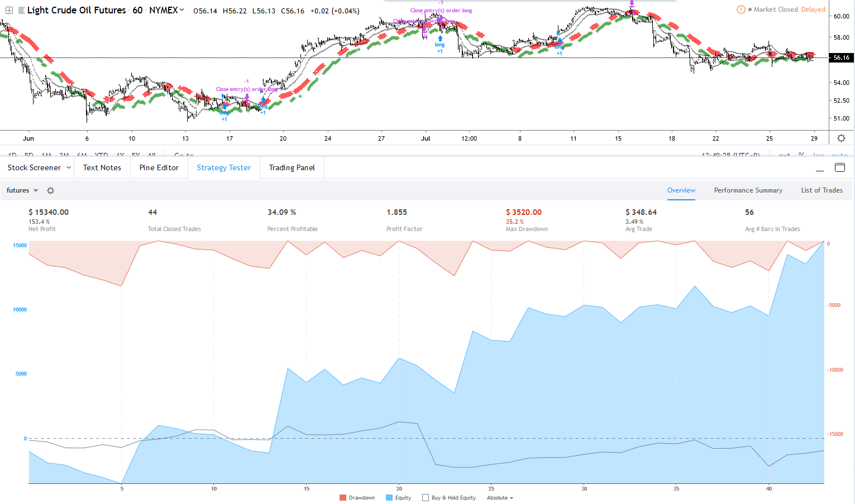The image size is (855, 504).
Task: Maximize the Strategy Tester panel
Action: [x=839, y=167]
